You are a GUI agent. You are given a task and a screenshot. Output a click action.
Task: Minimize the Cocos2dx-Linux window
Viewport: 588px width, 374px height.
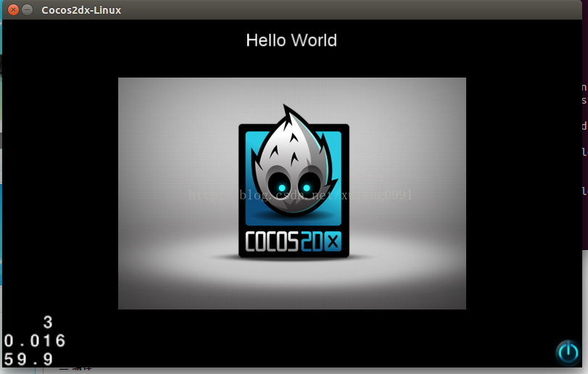click(x=28, y=9)
